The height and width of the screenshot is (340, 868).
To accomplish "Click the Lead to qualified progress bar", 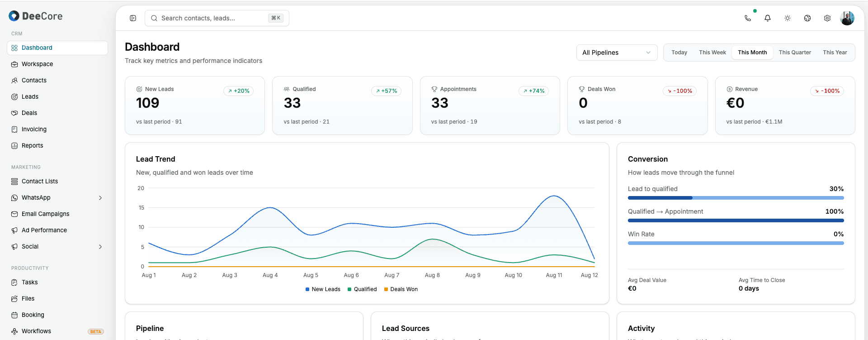I will [x=736, y=198].
